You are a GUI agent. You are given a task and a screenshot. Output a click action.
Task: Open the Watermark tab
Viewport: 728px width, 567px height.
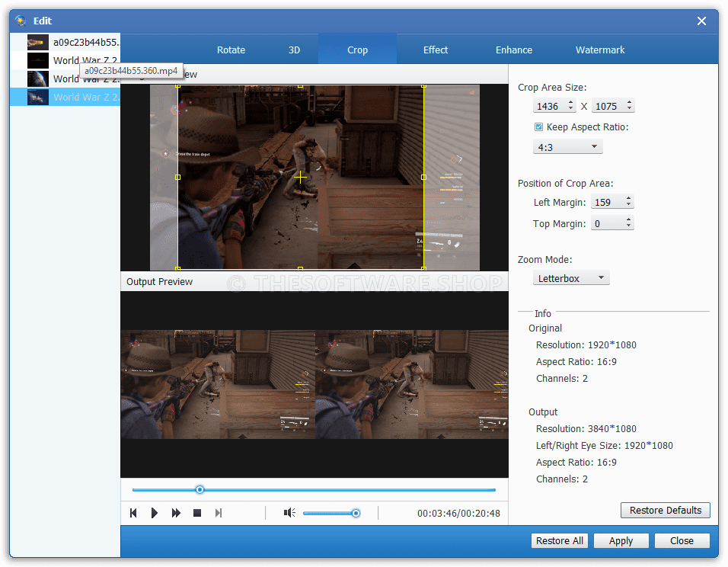pos(600,50)
